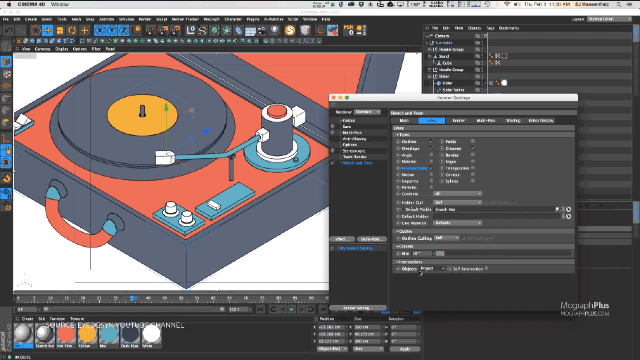Select the Live Selection tool icon
Screen dimensions: 640x360
point(36,30)
